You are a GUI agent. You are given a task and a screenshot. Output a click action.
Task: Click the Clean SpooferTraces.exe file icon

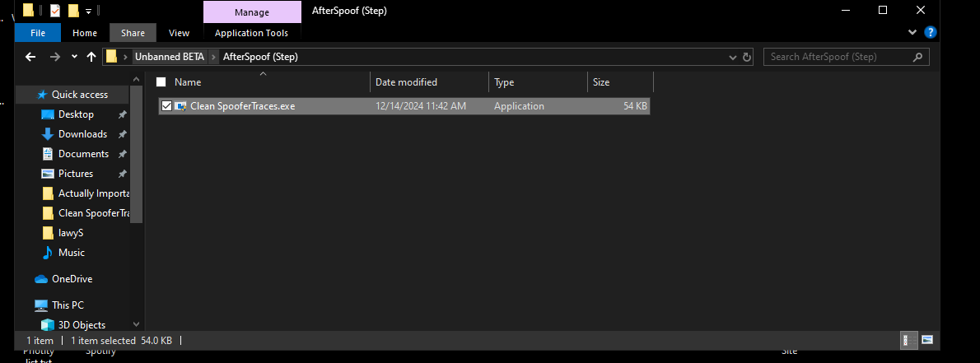point(180,106)
